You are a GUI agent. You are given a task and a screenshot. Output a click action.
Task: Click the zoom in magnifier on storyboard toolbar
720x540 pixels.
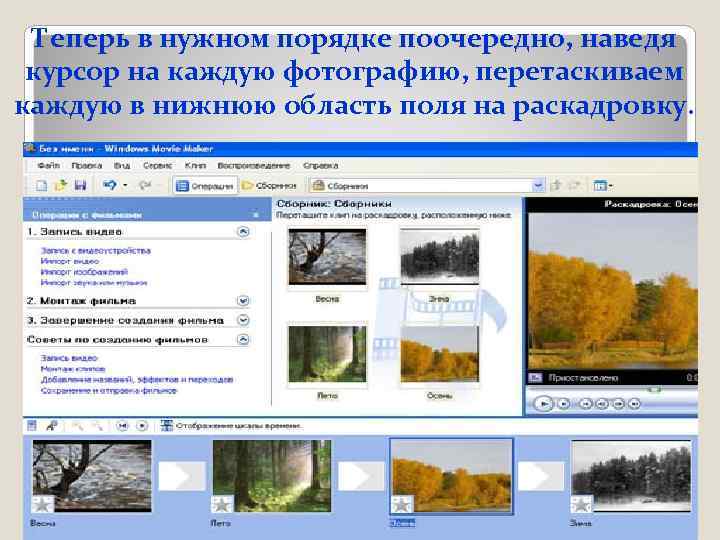pyautogui.click(x=77, y=426)
